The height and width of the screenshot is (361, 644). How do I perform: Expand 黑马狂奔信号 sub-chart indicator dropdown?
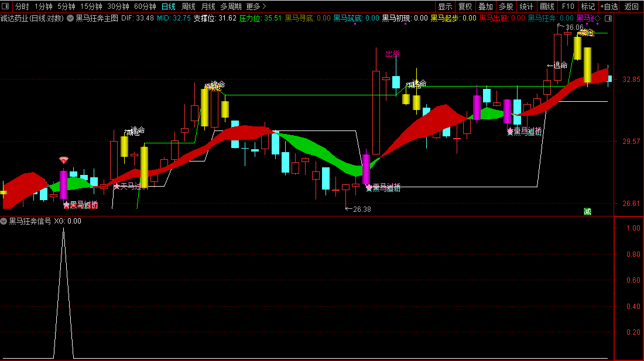[x=4, y=221]
